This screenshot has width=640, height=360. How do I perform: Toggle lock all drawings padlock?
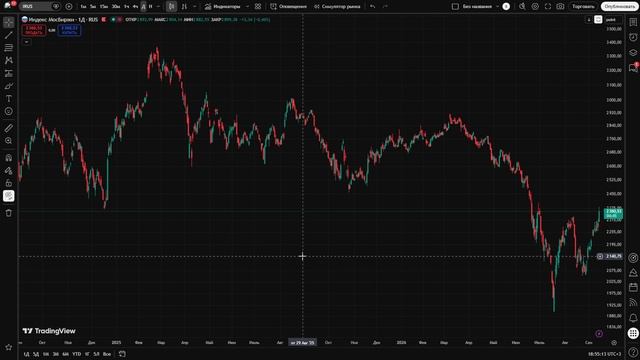[9, 183]
